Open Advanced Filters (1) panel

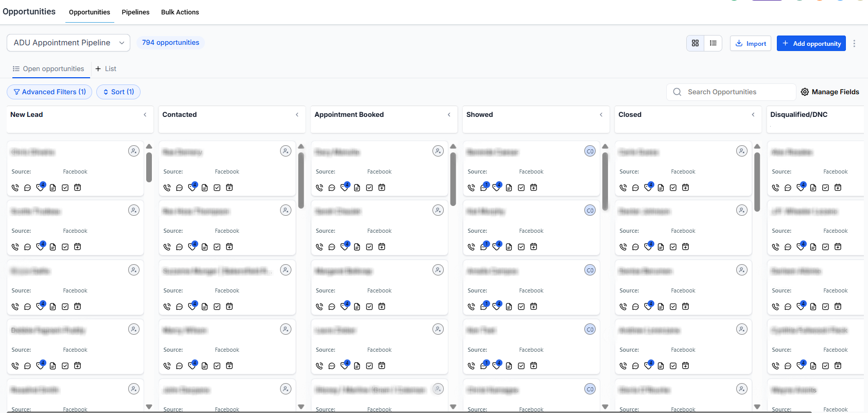coord(49,92)
